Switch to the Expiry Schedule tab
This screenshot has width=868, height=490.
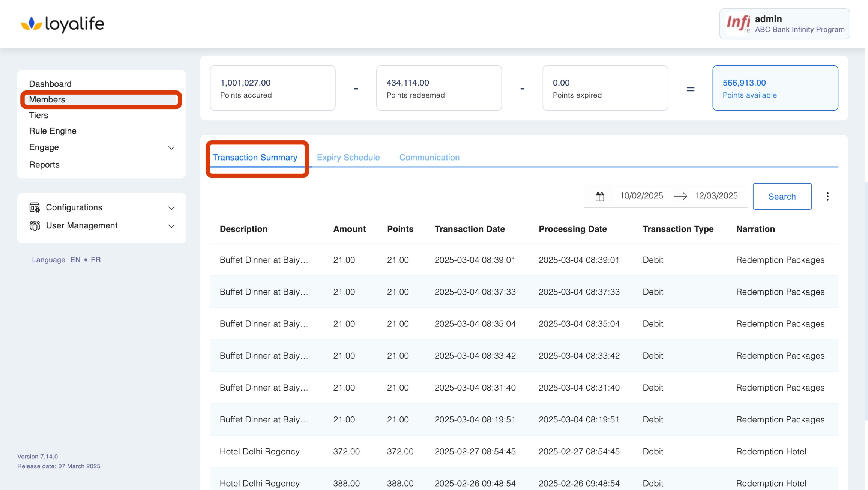click(348, 157)
